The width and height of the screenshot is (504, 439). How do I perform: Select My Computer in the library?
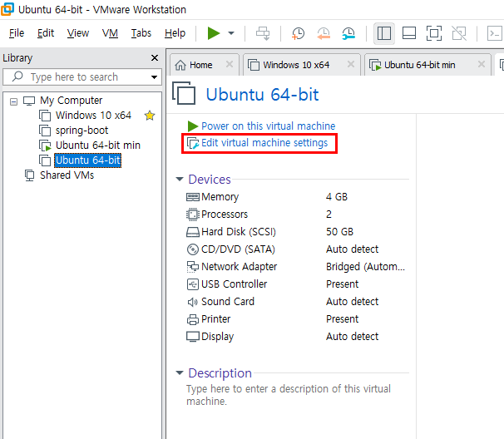coord(71,101)
